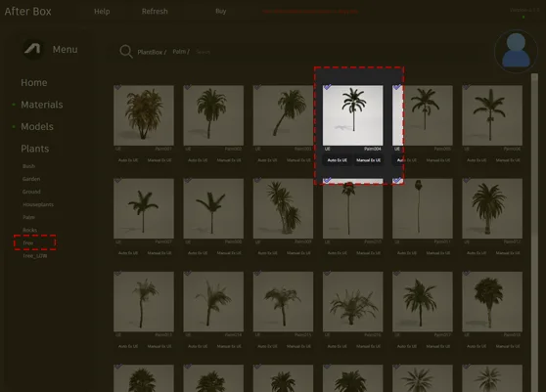Screen dimensions: 546x392
Task: Toggle the checkmark on Palm018 thumbnail
Action: click(467, 274)
